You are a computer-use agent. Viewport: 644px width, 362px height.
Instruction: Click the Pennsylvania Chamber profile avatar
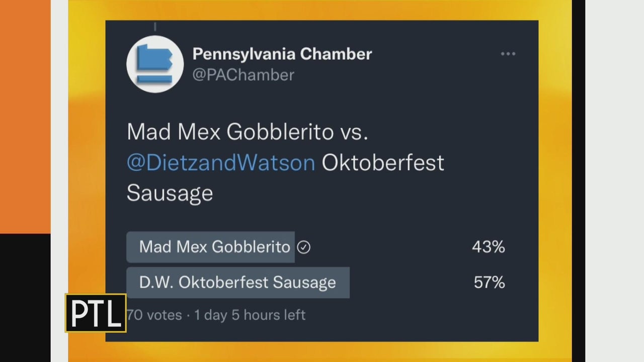pyautogui.click(x=154, y=64)
